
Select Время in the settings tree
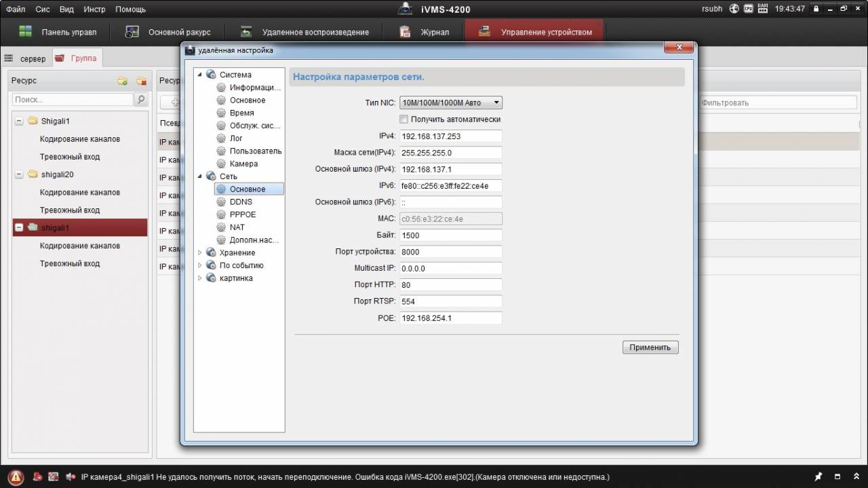[x=242, y=113]
